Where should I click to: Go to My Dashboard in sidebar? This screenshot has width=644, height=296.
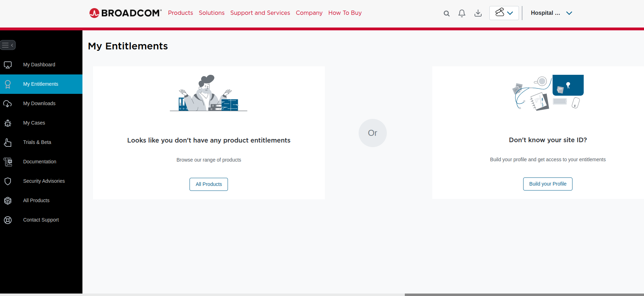(39, 65)
